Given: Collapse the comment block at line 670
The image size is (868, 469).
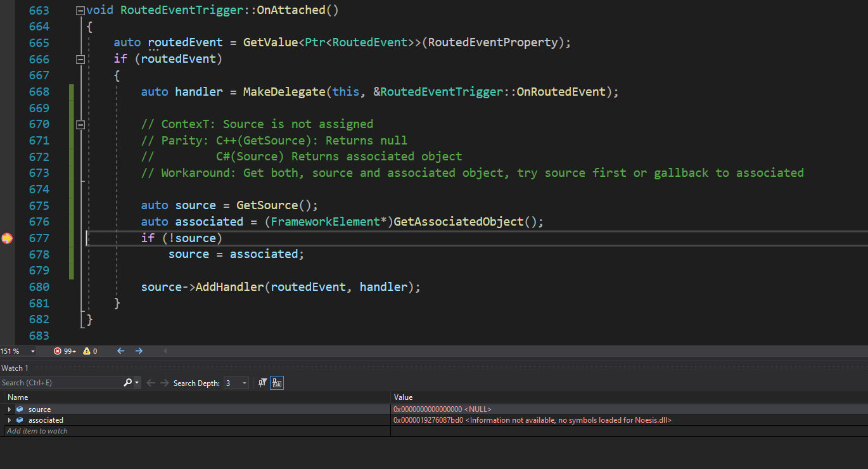Looking at the screenshot, I should (80, 125).
